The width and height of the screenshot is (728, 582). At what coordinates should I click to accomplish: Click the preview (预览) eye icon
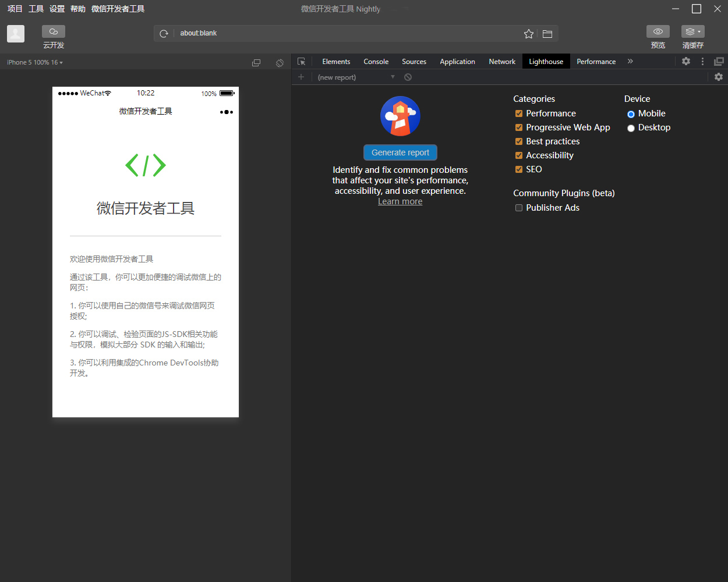658,32
